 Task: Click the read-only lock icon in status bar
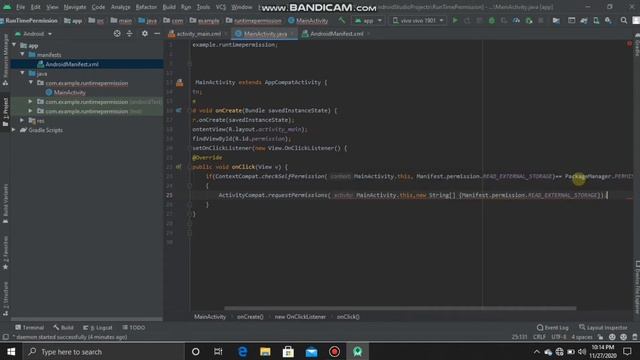tap(600, 337)
